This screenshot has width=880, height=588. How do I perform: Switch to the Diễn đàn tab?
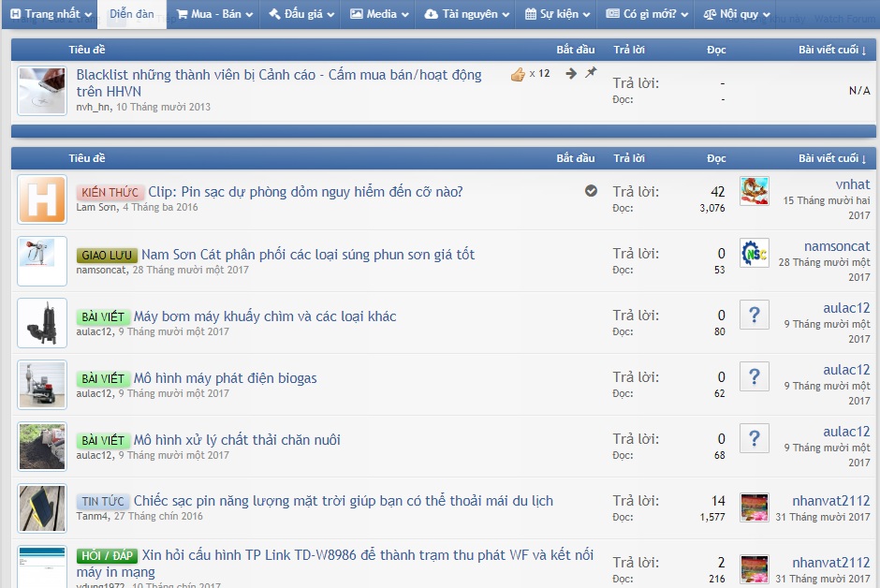pyautogui.click(x=132, y=14)
